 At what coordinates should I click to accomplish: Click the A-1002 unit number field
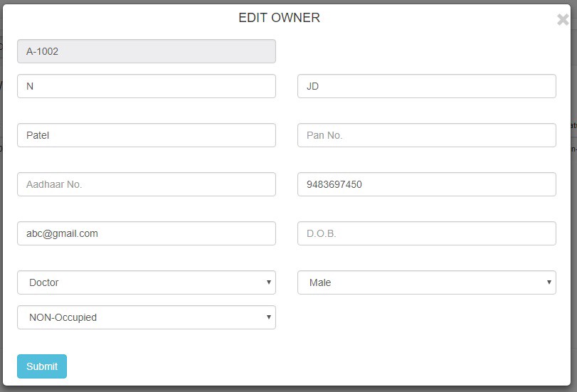tap(146, 51)
